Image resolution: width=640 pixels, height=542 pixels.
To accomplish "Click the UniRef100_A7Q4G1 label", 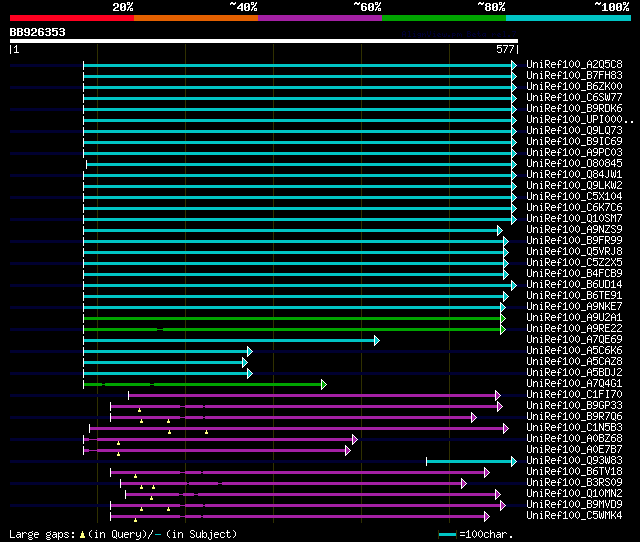I will (574, 384).
